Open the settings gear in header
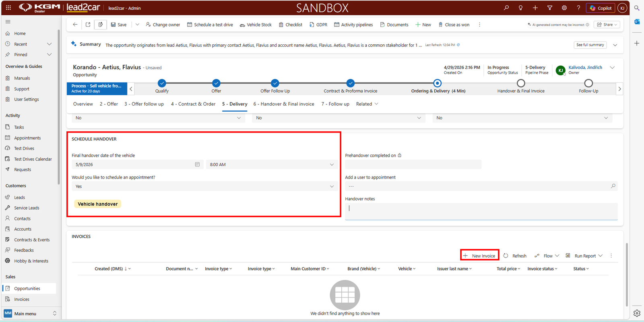The height and width of the screenshot is (322, 644). 564,8
